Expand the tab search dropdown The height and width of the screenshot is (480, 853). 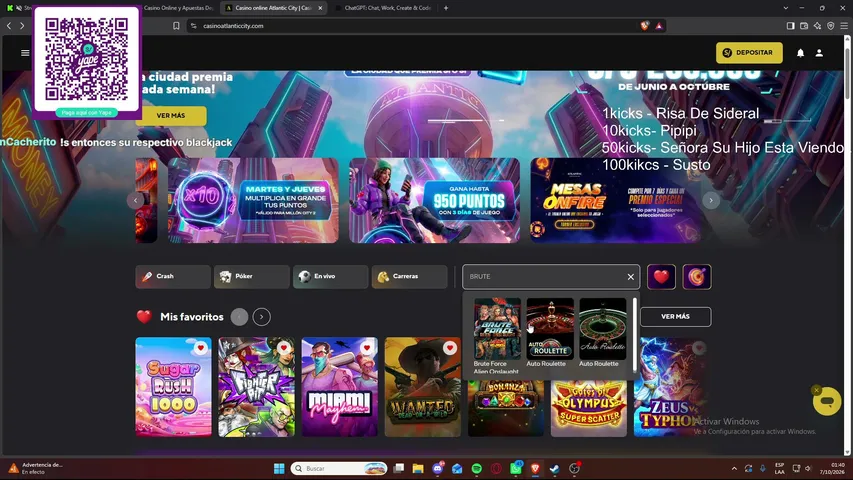point(785,8)
